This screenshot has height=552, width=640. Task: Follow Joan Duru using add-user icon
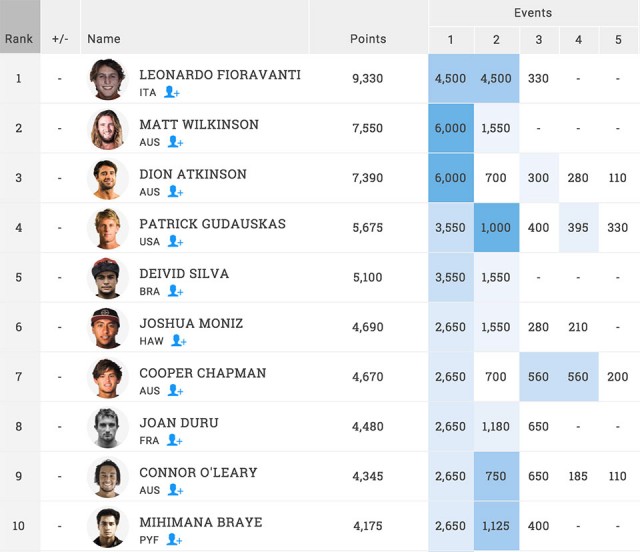[x=174, y=440]
